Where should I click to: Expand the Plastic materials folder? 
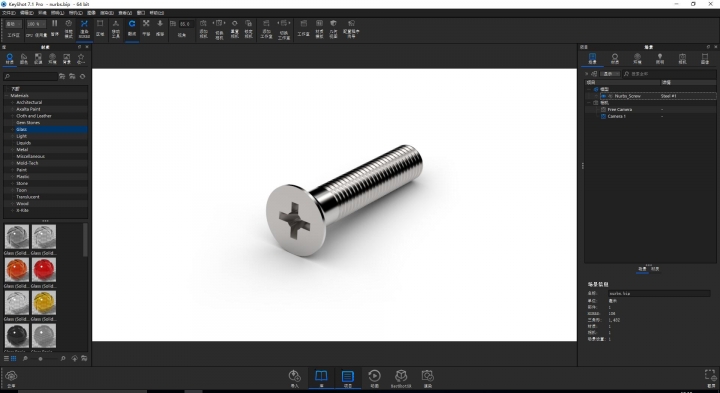coord(13,177)
